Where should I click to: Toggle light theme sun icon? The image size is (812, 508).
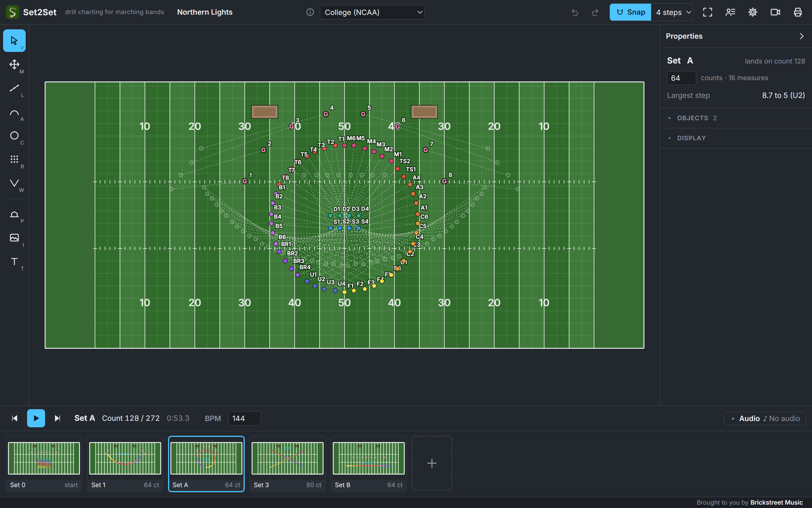pyautogui.click(x=753, y=12)
